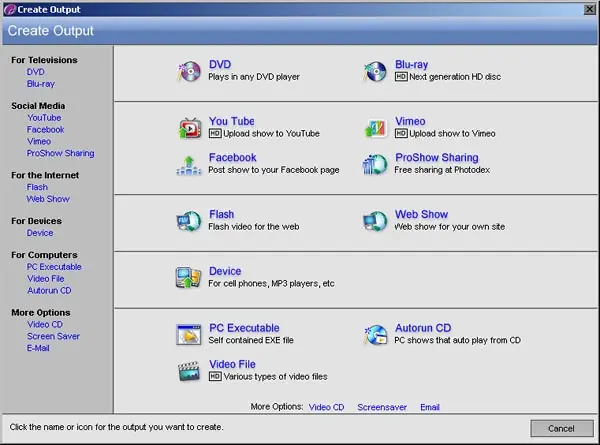Select PC Executable in the sidebar list
The width and height of the screenshot is (600, 445).
(54, 267)
